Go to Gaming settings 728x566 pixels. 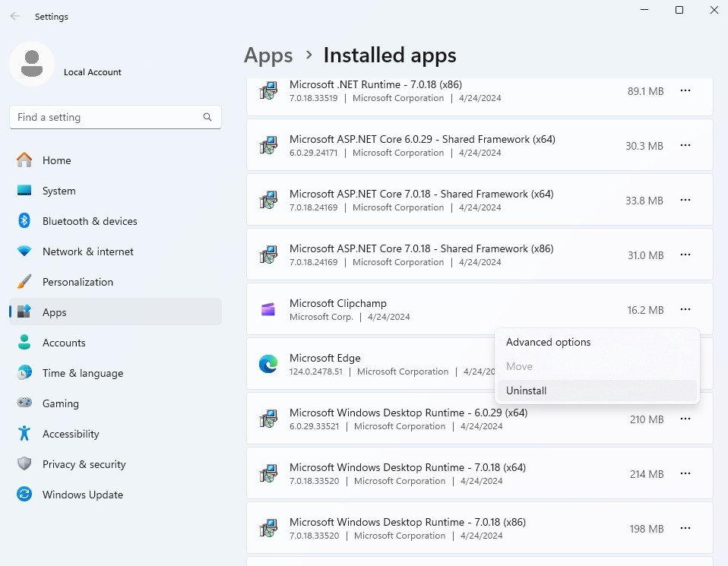[116, 403]
